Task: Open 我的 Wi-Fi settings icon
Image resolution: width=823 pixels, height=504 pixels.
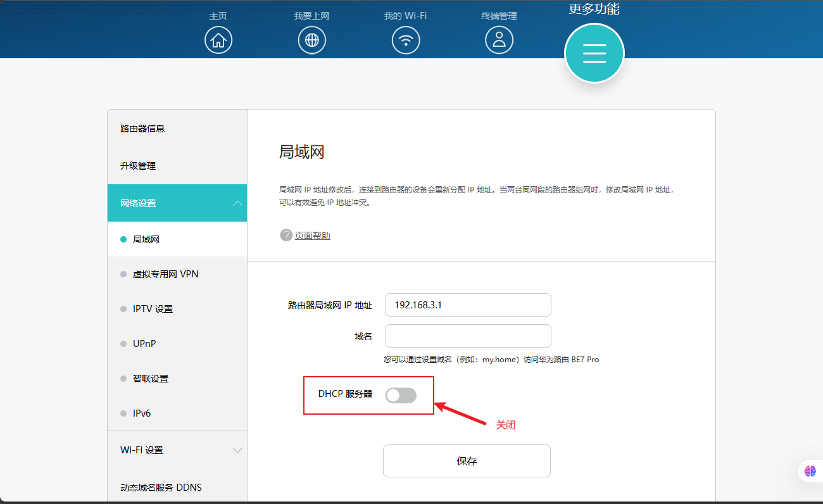Action: (406, 39)
